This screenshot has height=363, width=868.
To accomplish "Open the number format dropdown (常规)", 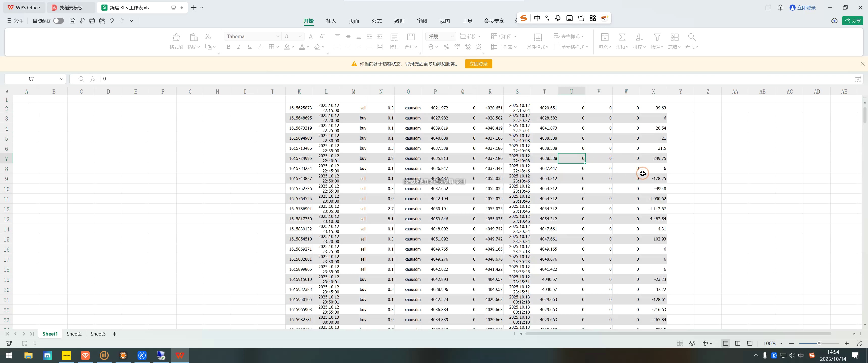I will (452, 36).
